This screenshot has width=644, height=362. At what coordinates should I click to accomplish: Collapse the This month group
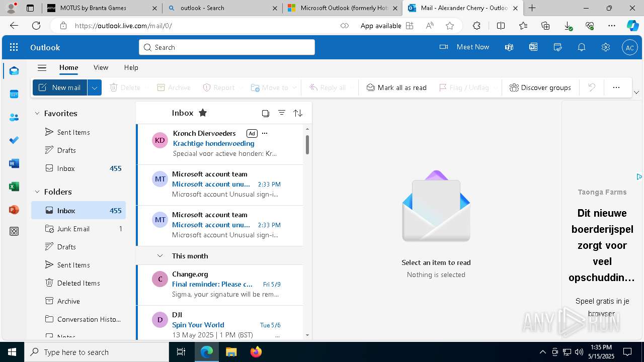(160, 256)
